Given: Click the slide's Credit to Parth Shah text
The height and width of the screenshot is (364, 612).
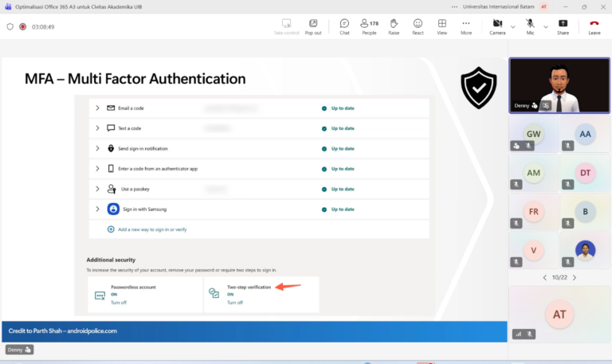Looking at the screenshot, I should [x=62, y=331].
